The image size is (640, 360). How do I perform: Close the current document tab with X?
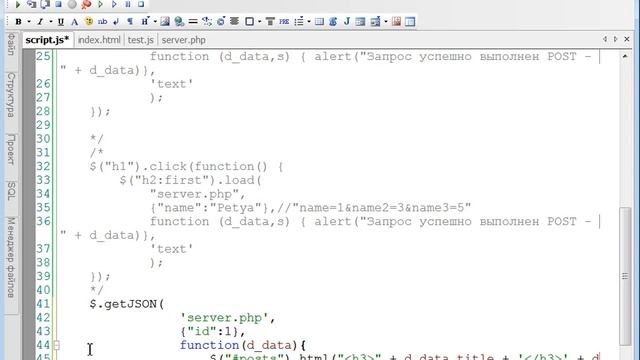point(627,39)
